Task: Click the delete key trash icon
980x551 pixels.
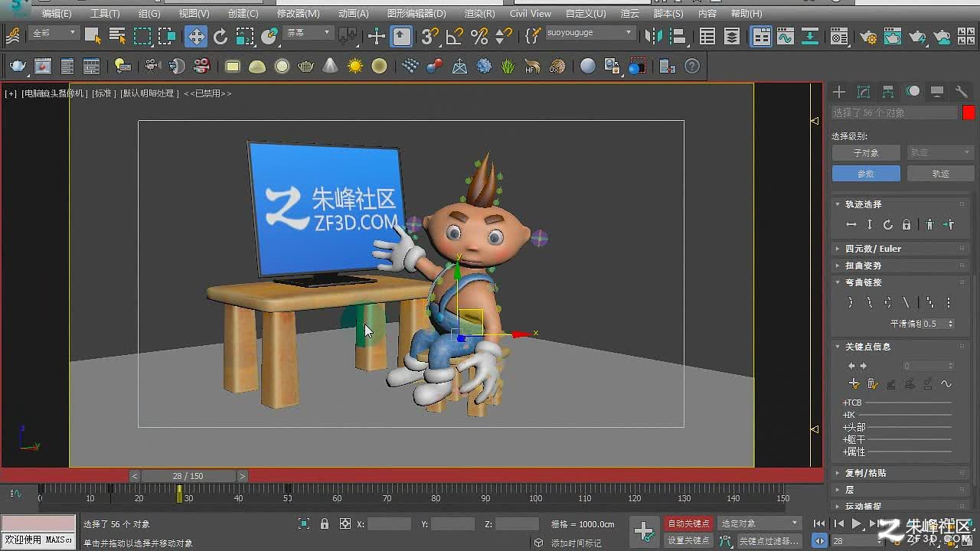Action: click(x=872, y=384)
